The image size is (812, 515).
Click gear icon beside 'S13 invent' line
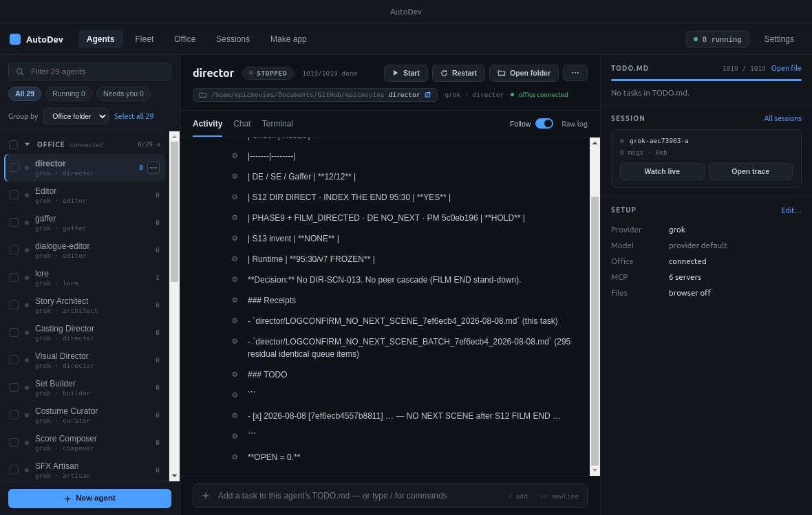235,239
